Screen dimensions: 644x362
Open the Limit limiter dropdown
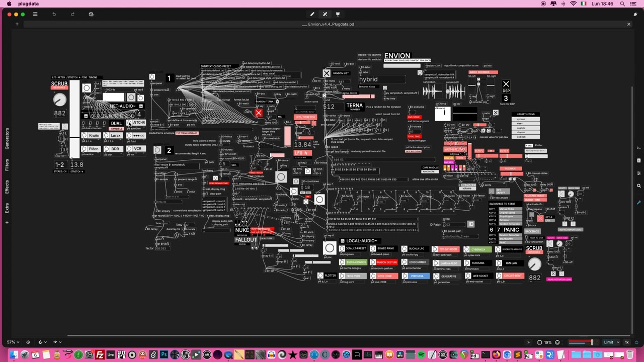coord(611,342)
